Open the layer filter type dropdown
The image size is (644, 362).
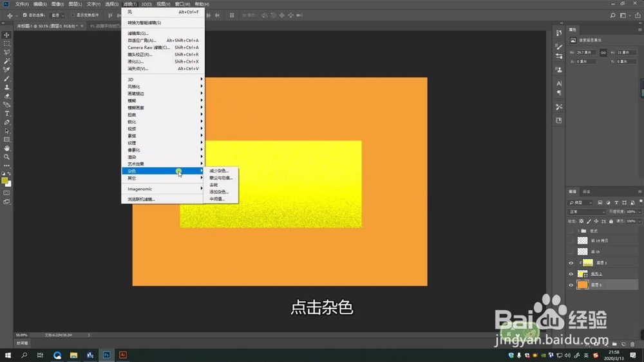click(580, 202)
